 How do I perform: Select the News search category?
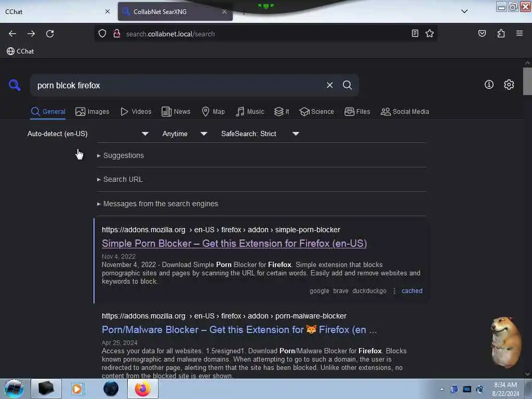[176, 112]
